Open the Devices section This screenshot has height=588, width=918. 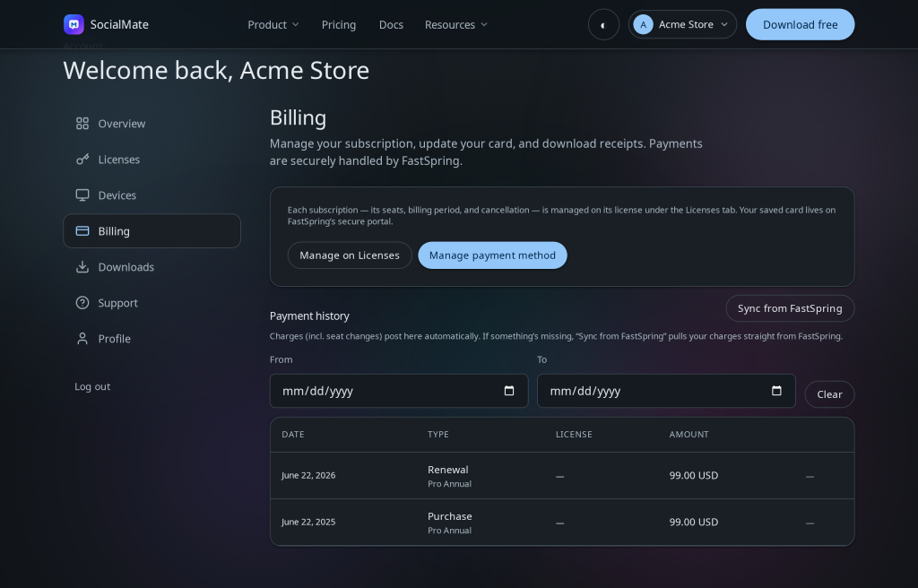click(152, 195)
